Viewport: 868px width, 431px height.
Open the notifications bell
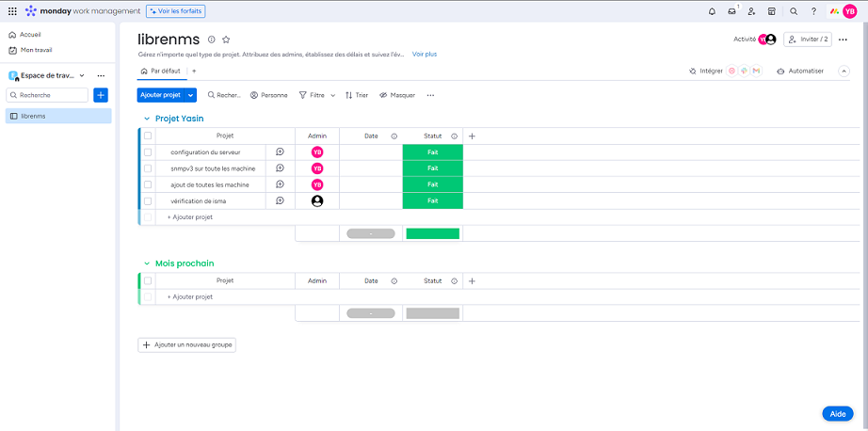click(x=712, y=11)
